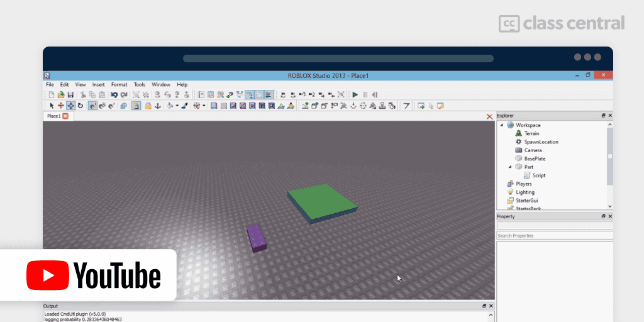Toggle the highlighted Explorer tree view button

tap(249, 95)
